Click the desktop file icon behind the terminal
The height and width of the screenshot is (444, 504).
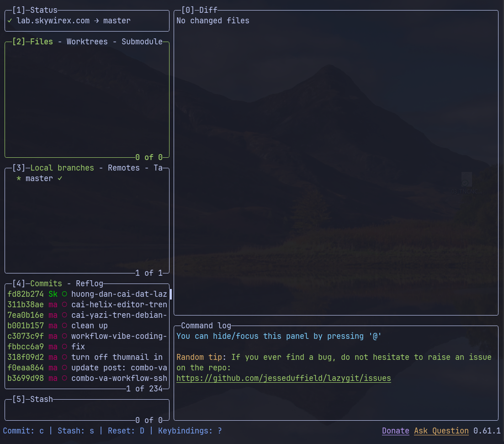(467, 181)
